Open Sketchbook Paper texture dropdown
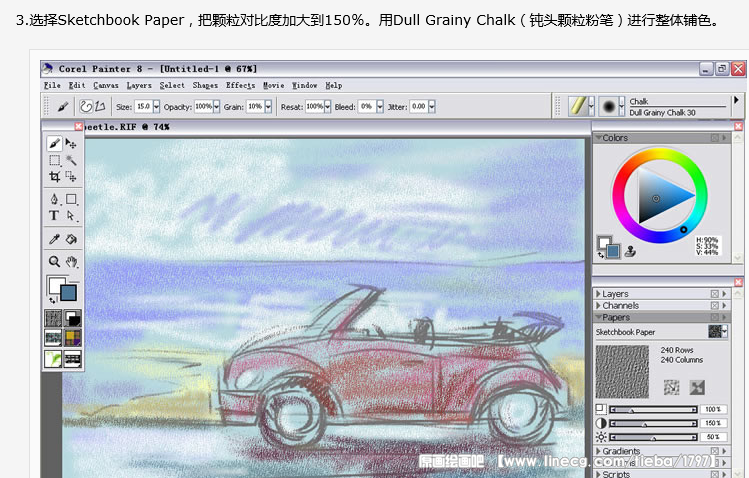The width and height of the screenshot is (749, 478). (717, 331)
